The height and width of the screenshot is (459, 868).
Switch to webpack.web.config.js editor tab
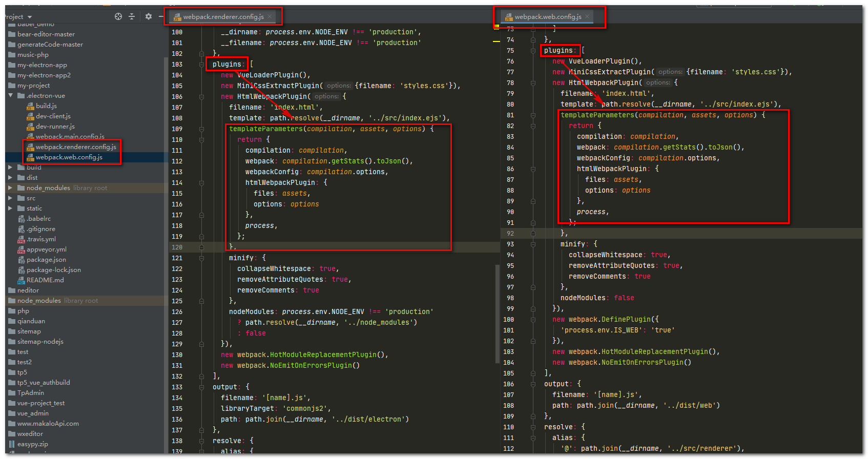pos(548,17)
